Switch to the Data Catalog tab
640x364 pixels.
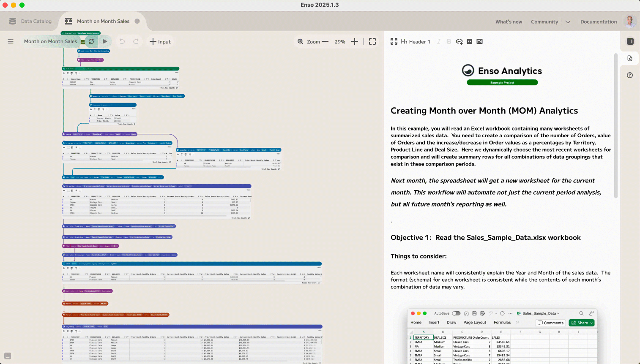click(x=30, y=21)
